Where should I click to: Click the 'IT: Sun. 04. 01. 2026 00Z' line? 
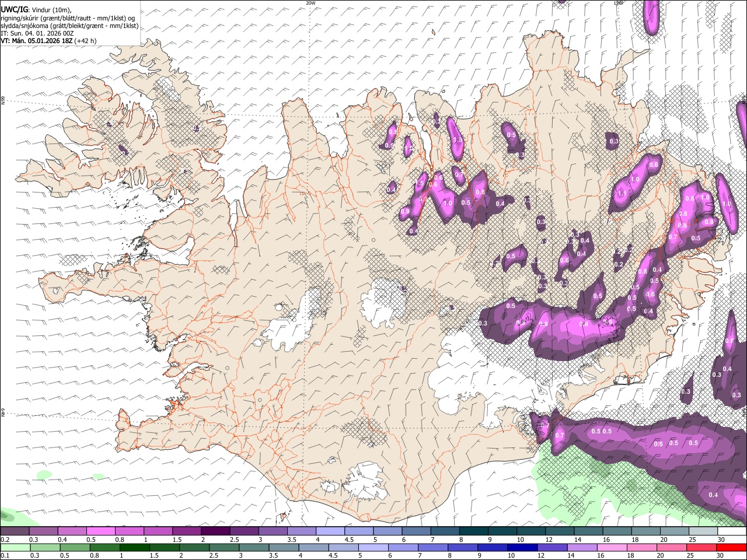click(37, 33)
